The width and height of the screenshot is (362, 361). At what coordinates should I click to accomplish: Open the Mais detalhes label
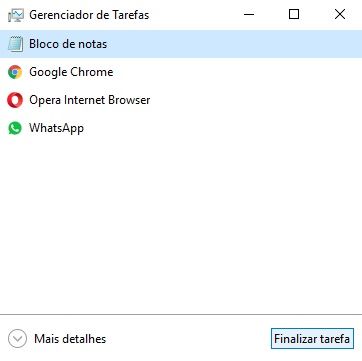click(x=70, y=339)
